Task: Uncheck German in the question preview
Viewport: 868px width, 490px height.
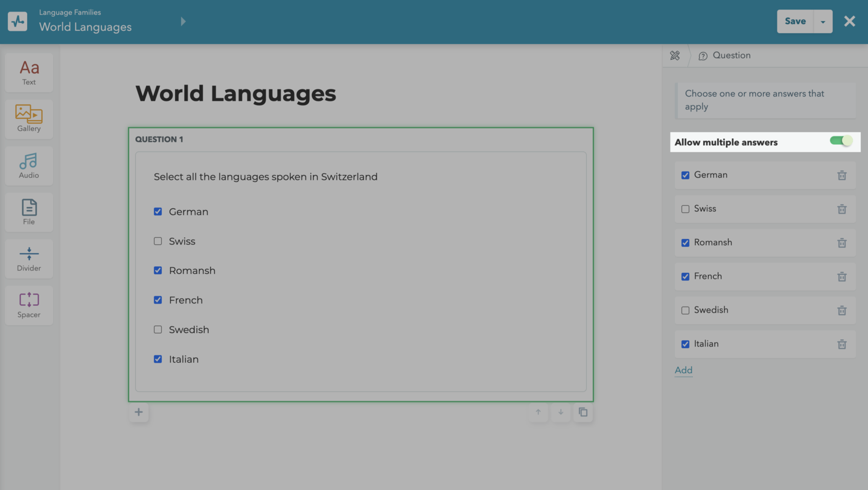Action: pyautogui.click(x=158, y=212)
